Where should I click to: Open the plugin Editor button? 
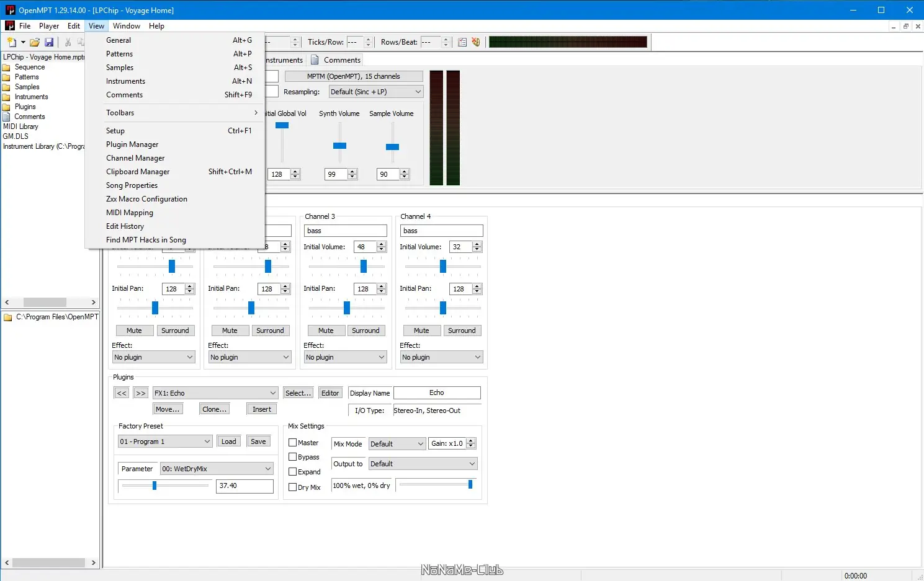[330, 393]
